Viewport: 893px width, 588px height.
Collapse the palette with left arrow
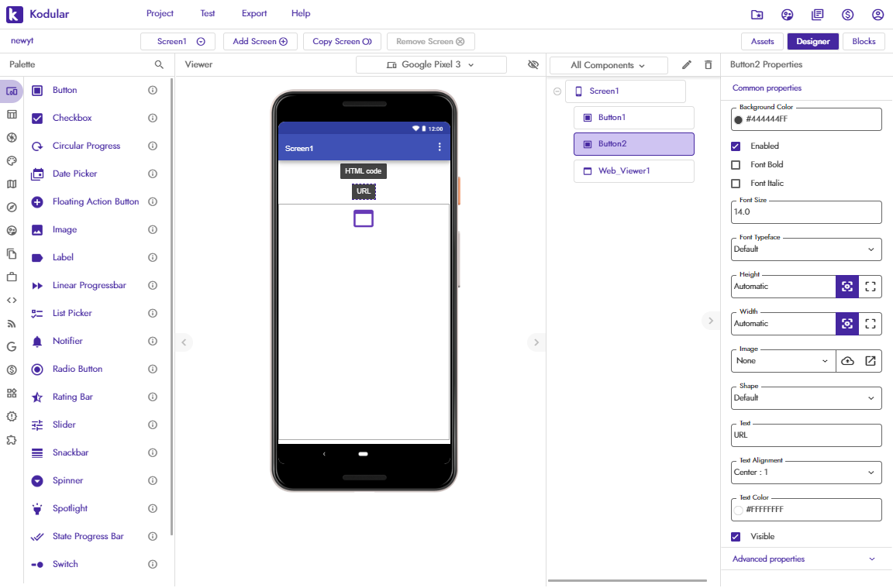184,342
